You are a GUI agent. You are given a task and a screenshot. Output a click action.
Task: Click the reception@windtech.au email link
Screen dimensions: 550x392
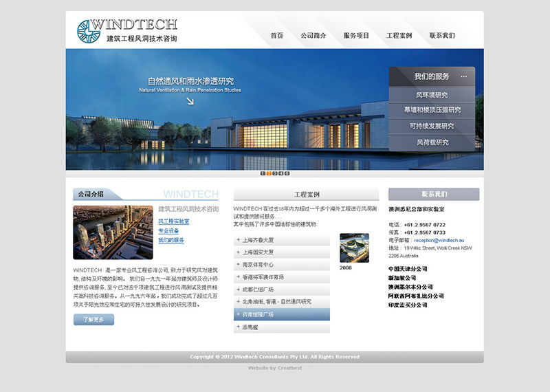(439, 240)
